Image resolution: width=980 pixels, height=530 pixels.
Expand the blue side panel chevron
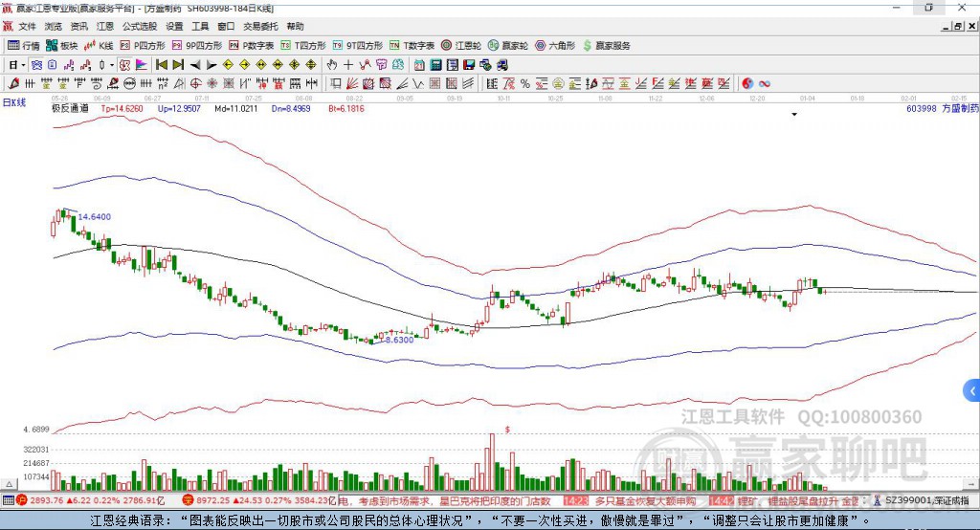click(972, 391)
